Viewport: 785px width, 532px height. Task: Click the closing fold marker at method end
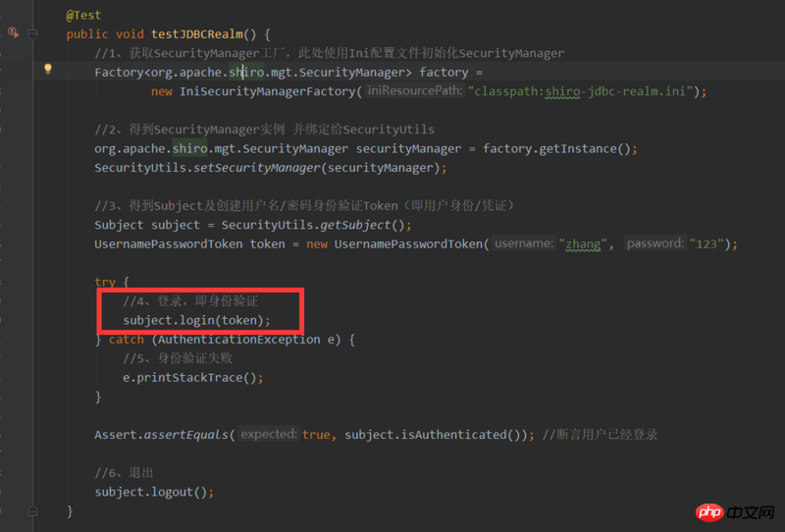pos(33,511)
